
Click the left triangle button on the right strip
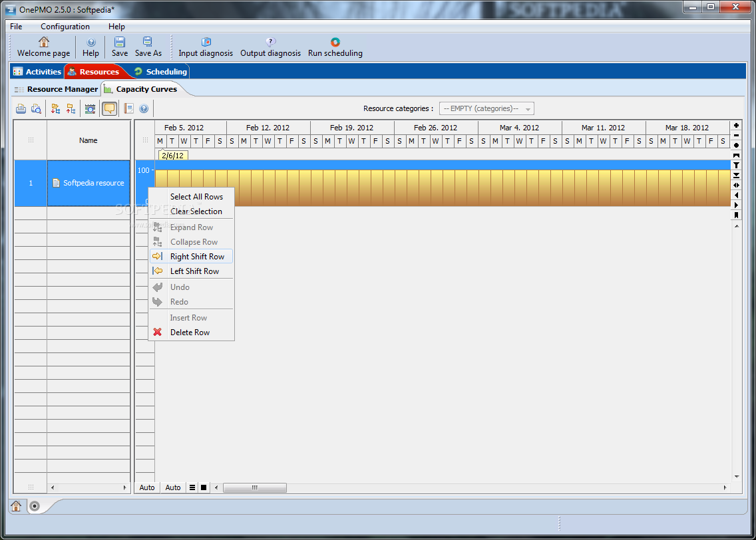click(736, 196)
